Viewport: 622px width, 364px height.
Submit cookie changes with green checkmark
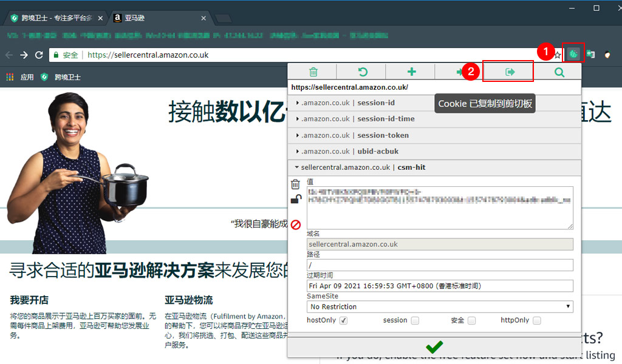[434, 347]
